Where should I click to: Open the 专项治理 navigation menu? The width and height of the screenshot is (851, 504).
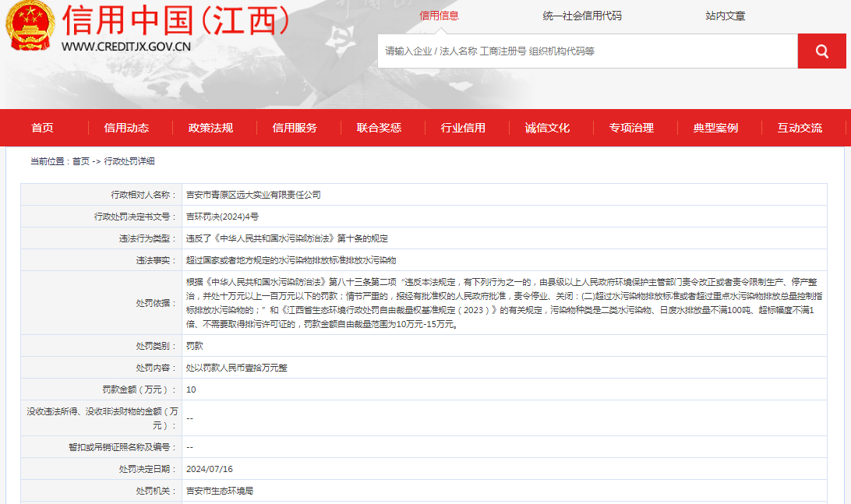(x=631, y=128)
